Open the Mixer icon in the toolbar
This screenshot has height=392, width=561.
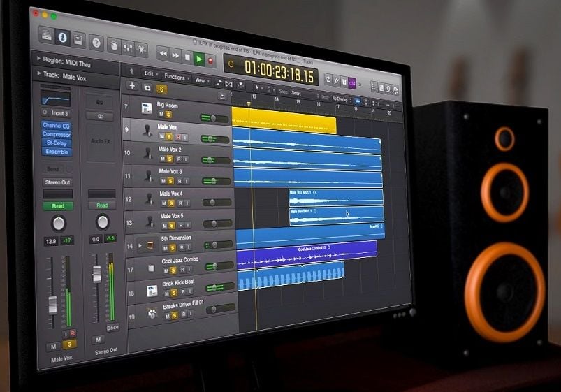click(127, 48)
